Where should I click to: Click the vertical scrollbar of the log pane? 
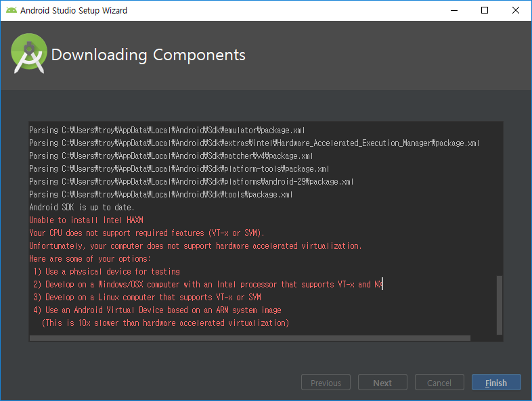pyautogui.click(x=499, y=305)
